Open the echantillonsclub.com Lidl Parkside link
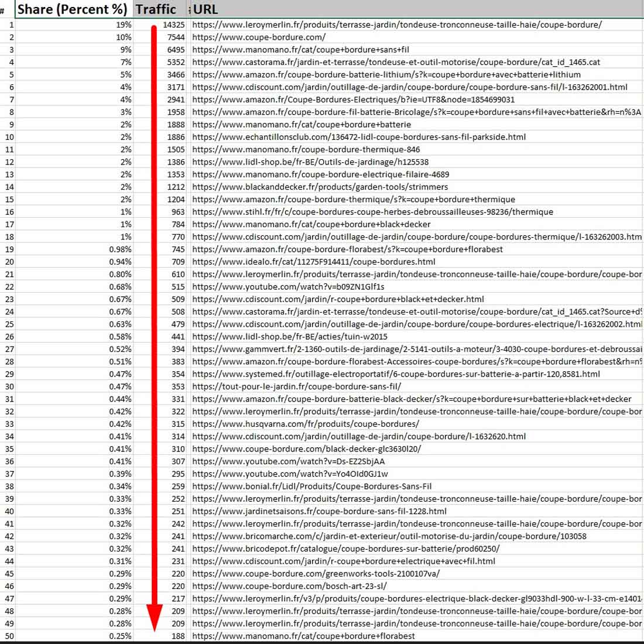 coord(358,137)
